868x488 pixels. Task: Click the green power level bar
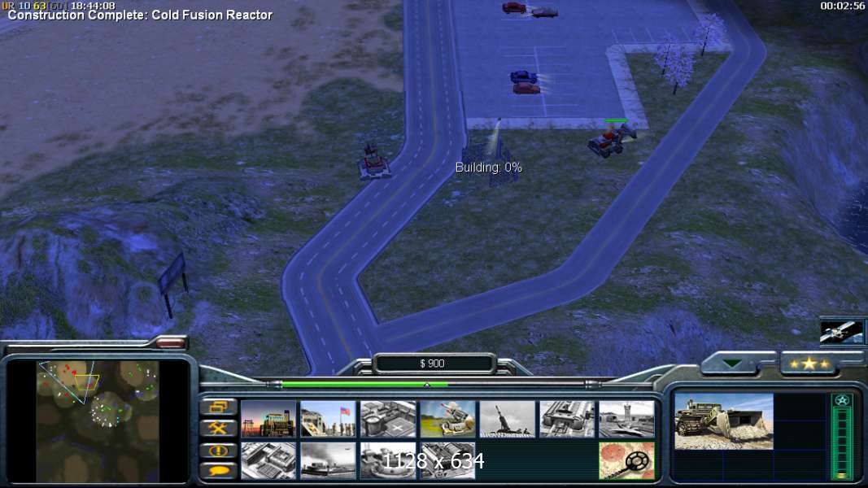[x=365, y=383]
